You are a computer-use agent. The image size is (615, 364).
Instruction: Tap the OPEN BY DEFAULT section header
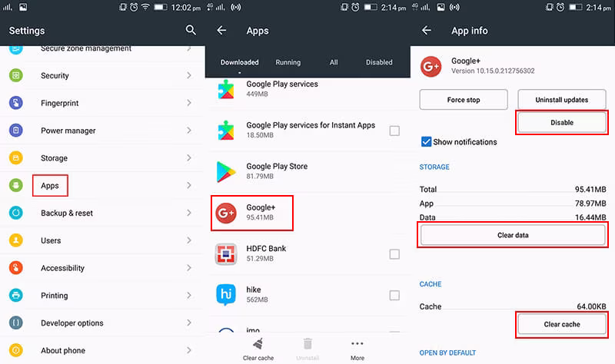coord(447,352)
